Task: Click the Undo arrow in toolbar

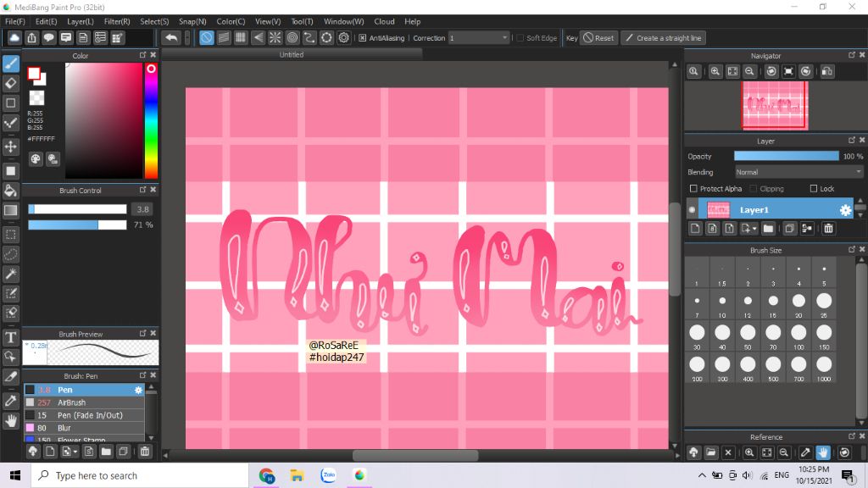Action: pos(171,37)
